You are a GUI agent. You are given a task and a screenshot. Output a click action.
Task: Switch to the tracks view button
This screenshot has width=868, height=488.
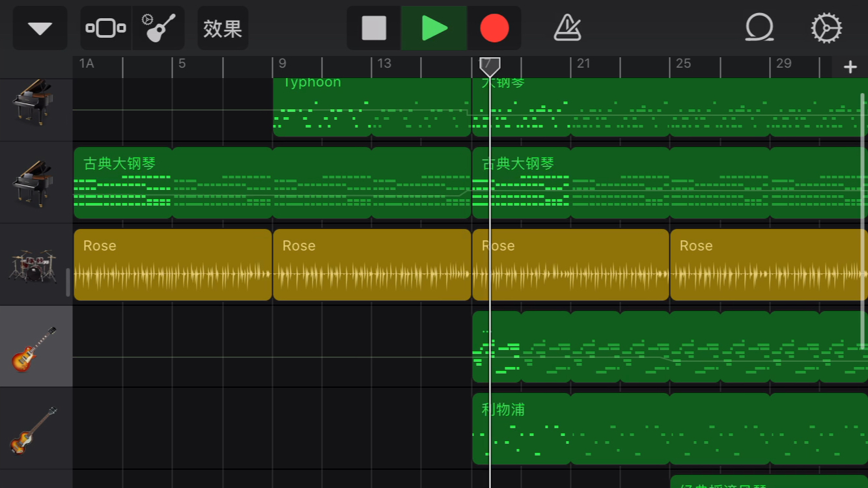[105, 29]
